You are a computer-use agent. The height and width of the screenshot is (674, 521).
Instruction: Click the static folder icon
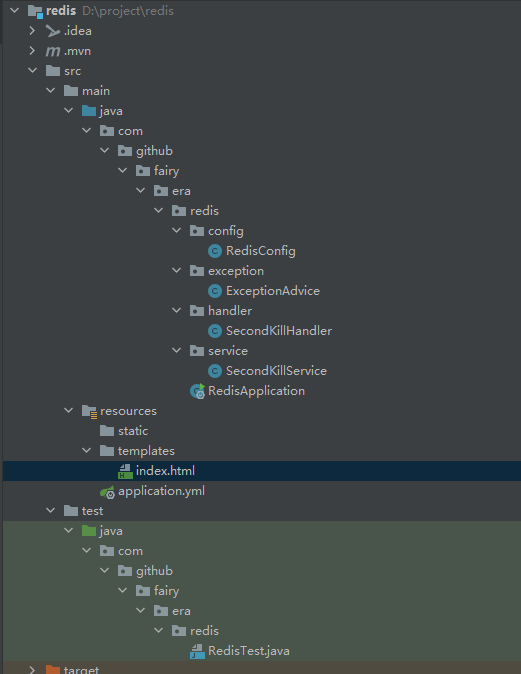tap(107, 431)
